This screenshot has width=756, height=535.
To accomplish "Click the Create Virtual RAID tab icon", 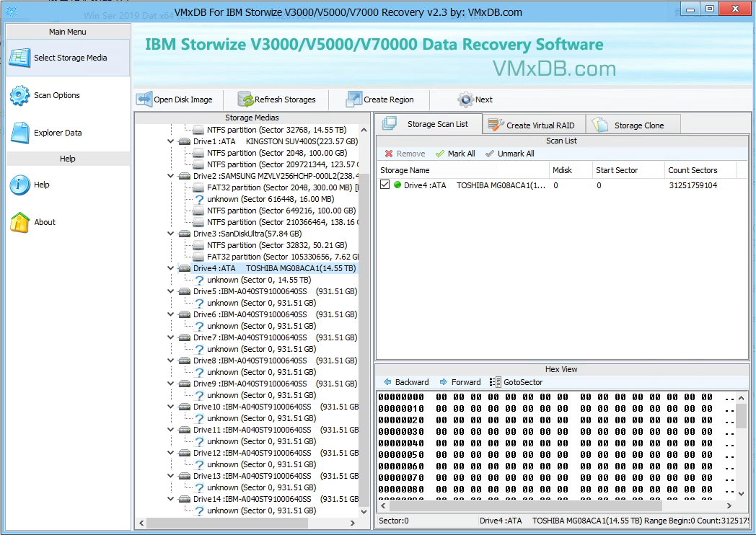I will point(496,125).
